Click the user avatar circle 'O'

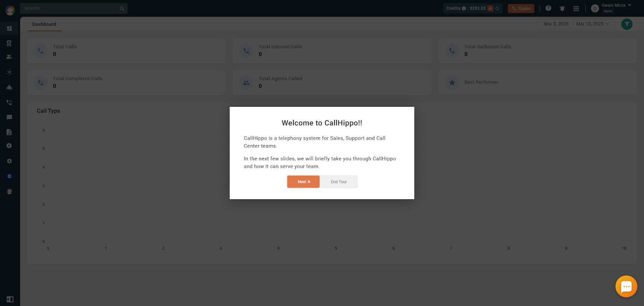pos(595,8)
